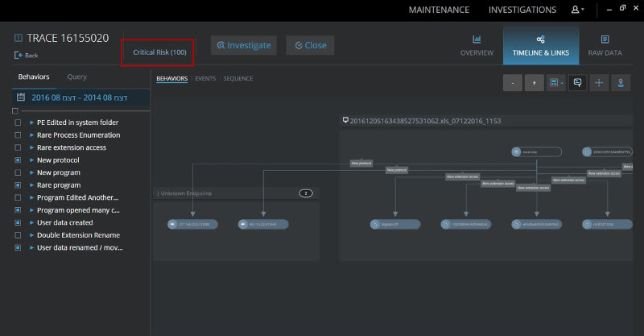Click the center graph crosshair icon
The height and width of the screenshot is (336, 644).
pos(599,83)
